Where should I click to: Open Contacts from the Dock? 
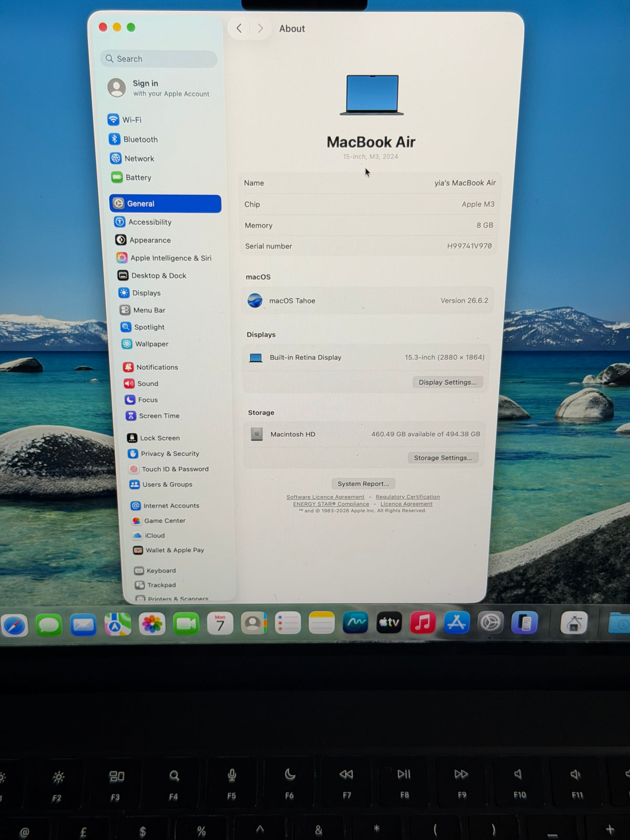(x=254, y=623)
